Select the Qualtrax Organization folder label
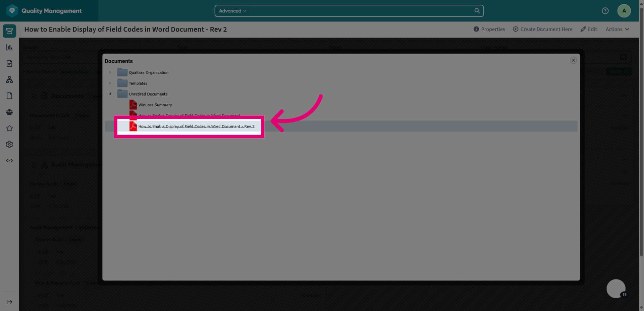644x311 pixels. [149, 72]
